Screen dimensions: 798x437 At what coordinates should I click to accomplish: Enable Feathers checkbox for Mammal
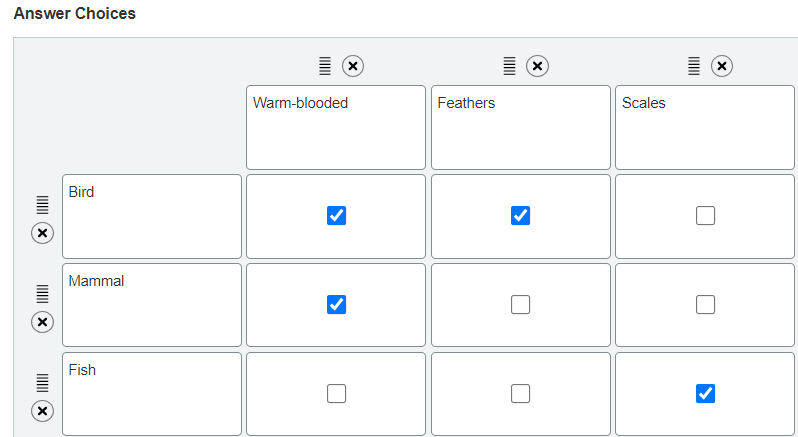click(521, 305)
